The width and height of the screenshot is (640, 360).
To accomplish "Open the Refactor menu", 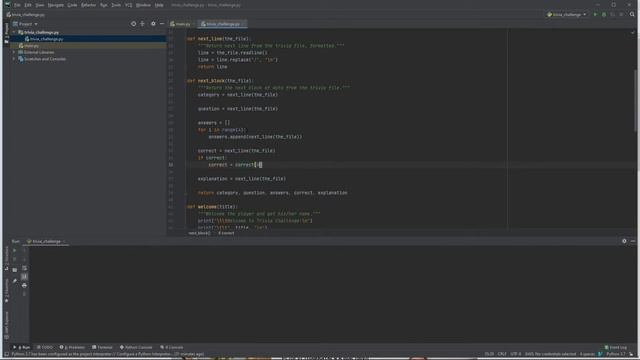I will click(88, 5).
